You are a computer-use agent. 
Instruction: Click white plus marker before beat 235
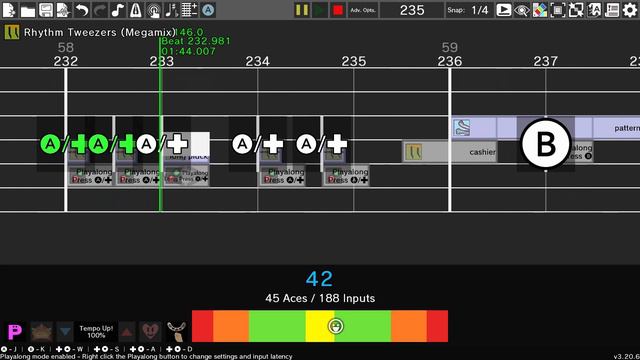pyautogui.click(x=337, y=144)
